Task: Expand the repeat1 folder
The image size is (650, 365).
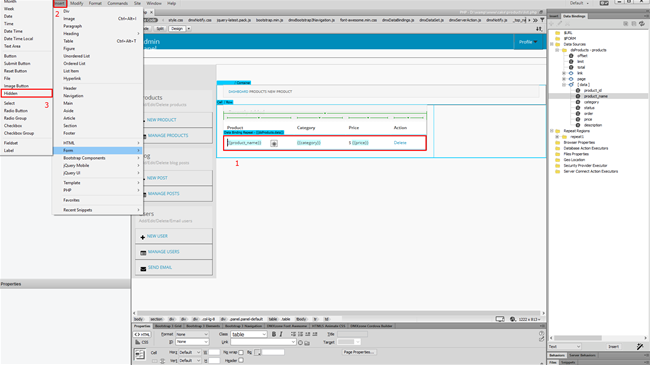Action: tap(557, 136)
